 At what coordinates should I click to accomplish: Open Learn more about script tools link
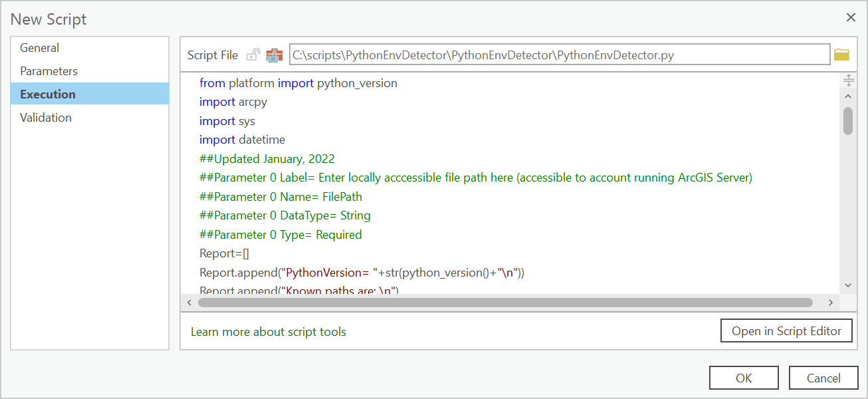pos(269,331)
